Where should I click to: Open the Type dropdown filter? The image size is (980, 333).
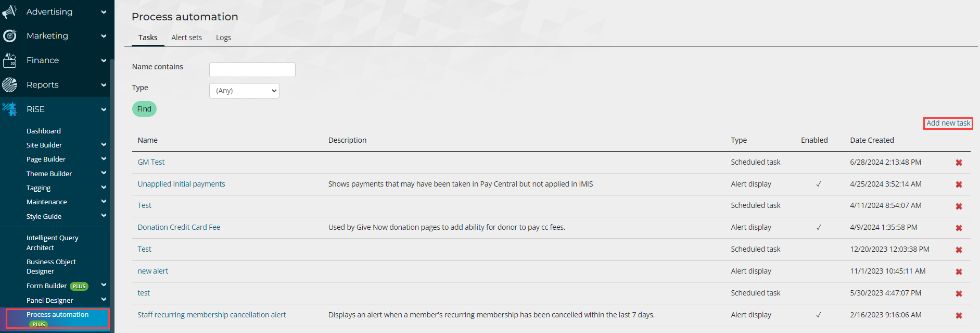pos(244,91)
